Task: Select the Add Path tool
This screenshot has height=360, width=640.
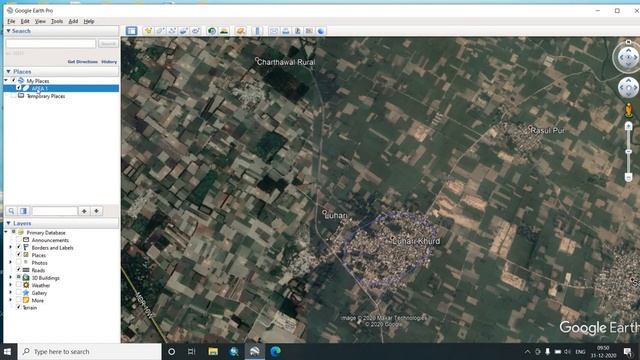Action: 172,31
